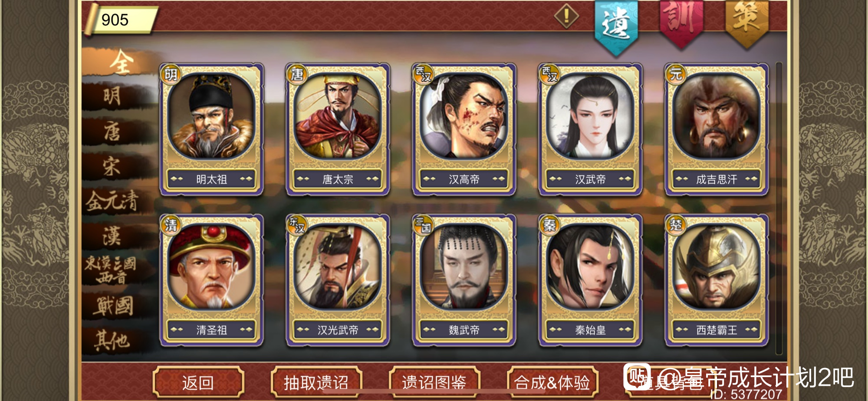Open 遗诏图鉴 button
Screen dimensions: 868x401
[x=434, y=382]
